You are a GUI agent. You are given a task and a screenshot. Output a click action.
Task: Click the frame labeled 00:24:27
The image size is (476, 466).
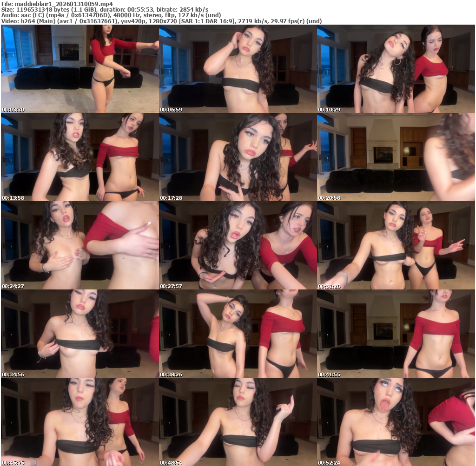click(x=79, y=245)
